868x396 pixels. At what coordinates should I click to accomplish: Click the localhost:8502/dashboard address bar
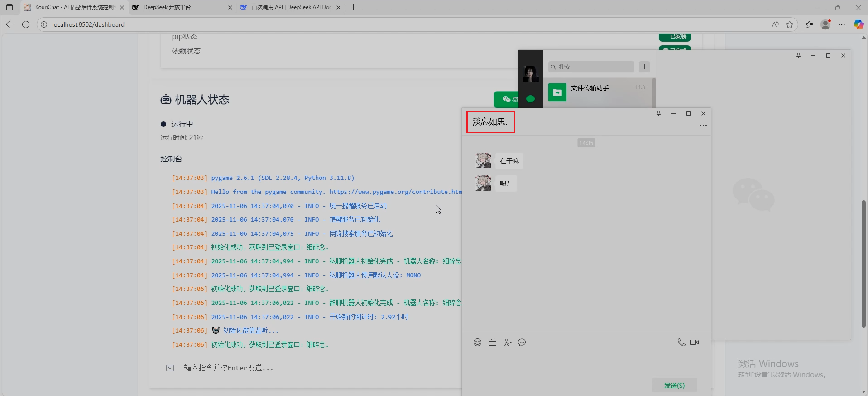pyautogui.click(x=88, y=24)
